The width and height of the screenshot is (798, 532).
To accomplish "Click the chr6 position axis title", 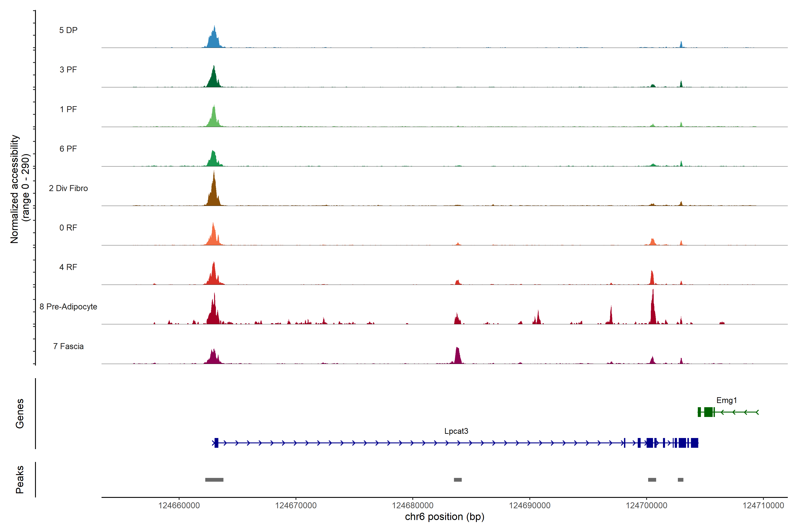I will (x=444, y=517).
